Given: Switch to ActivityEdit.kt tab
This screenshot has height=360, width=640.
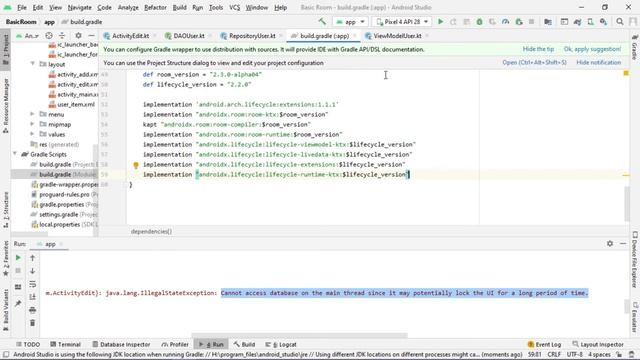Looking at the screenshot, I should pyautogui.click(x=130, y=36).
